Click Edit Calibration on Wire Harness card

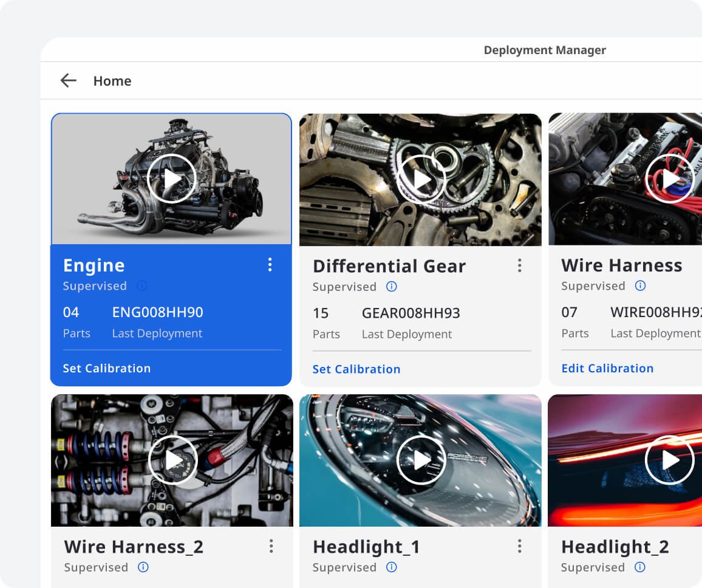(x=607, y=368)
